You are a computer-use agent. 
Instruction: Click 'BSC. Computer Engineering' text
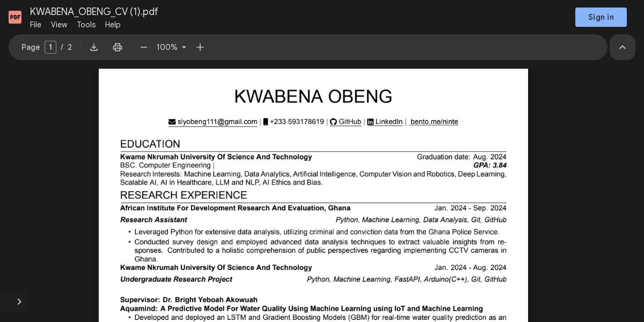tap(165, 165)
